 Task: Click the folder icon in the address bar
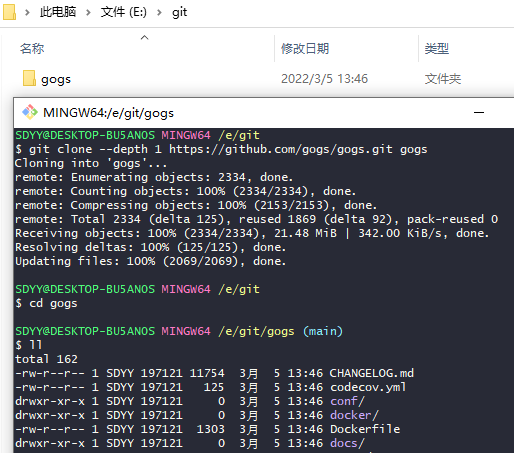point(9,12)
